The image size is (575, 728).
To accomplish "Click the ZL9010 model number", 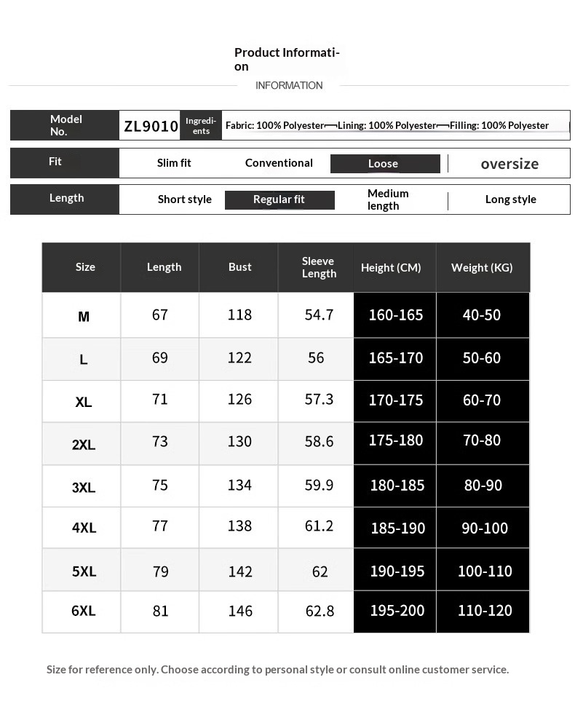I will [151, 126].
